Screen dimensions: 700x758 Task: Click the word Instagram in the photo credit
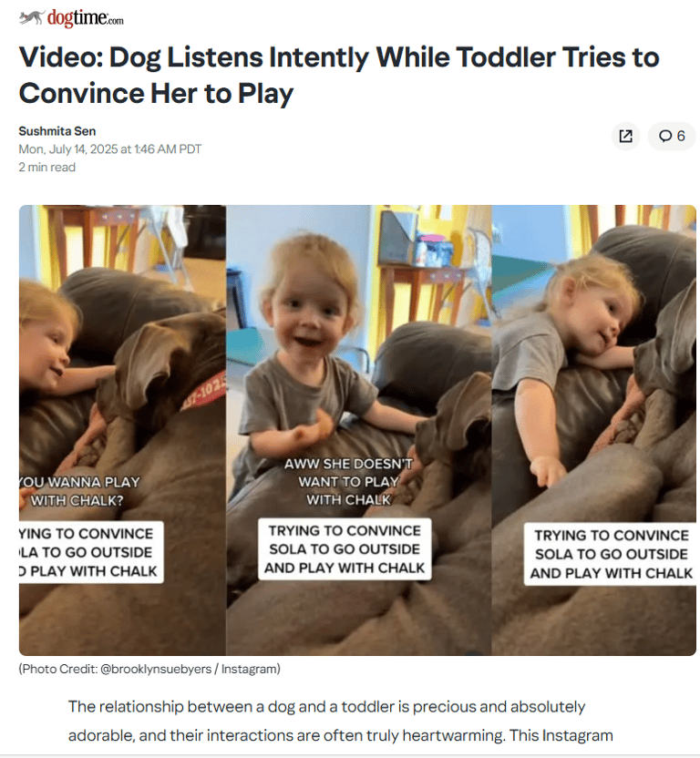249,669
